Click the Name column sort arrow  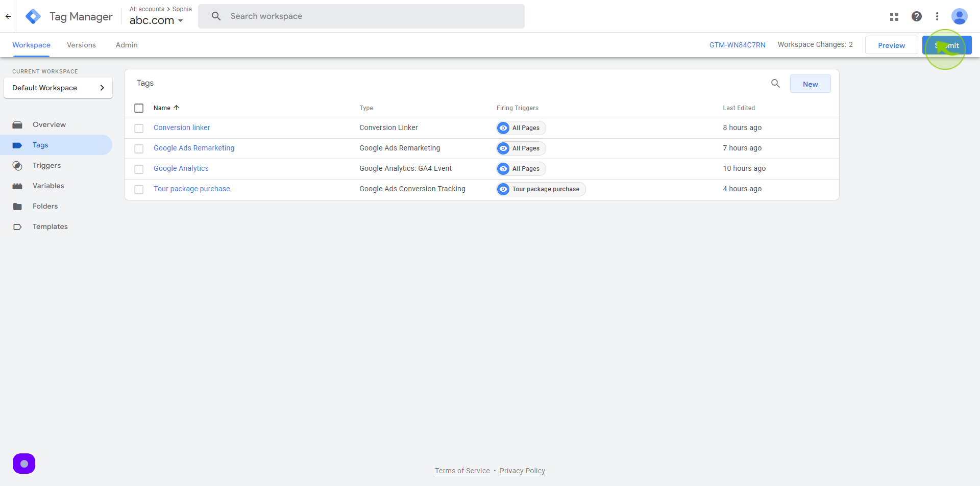tap(177, 108)
